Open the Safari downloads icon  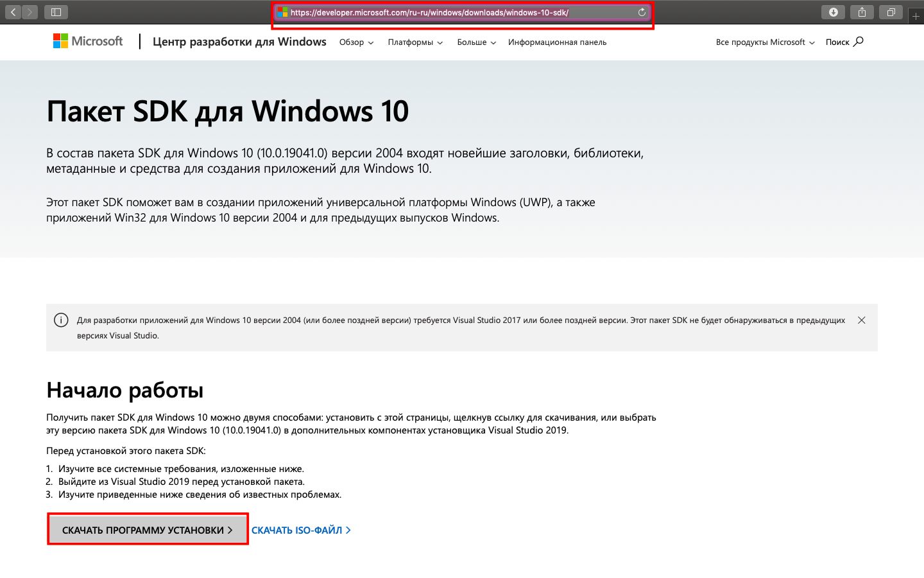[x=833, y=12]
